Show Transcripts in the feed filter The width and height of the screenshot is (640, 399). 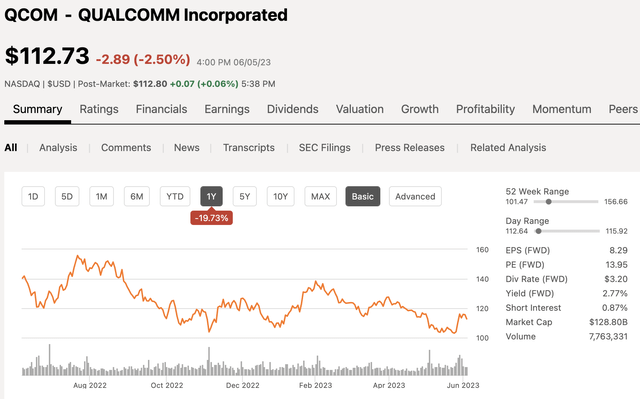tap(249, 147)
